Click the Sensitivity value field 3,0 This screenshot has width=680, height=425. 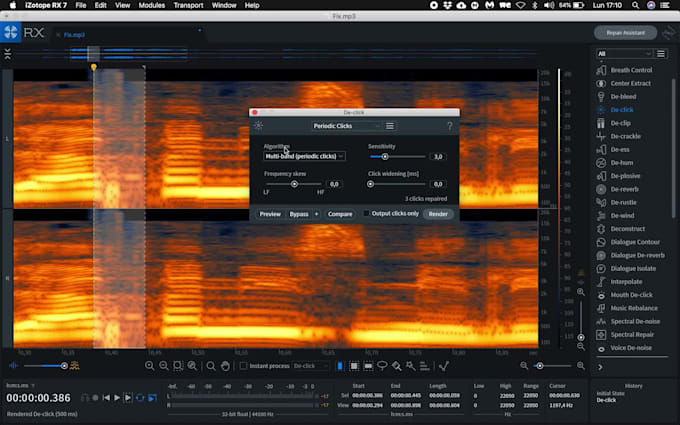(438, 157)
